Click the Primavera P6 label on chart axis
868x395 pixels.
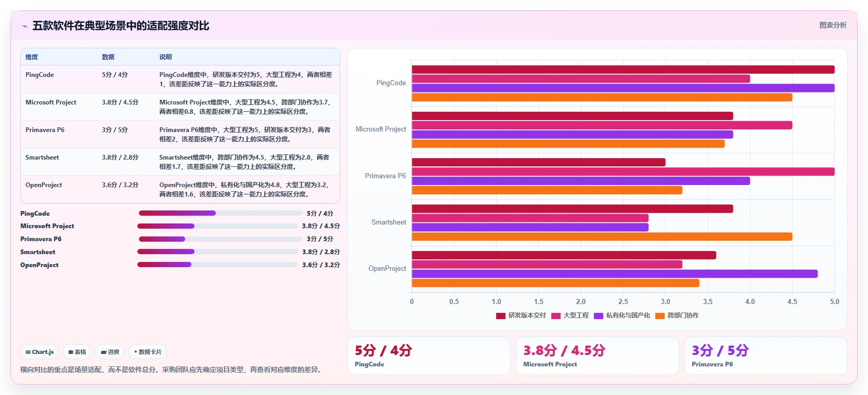[385, 176]
